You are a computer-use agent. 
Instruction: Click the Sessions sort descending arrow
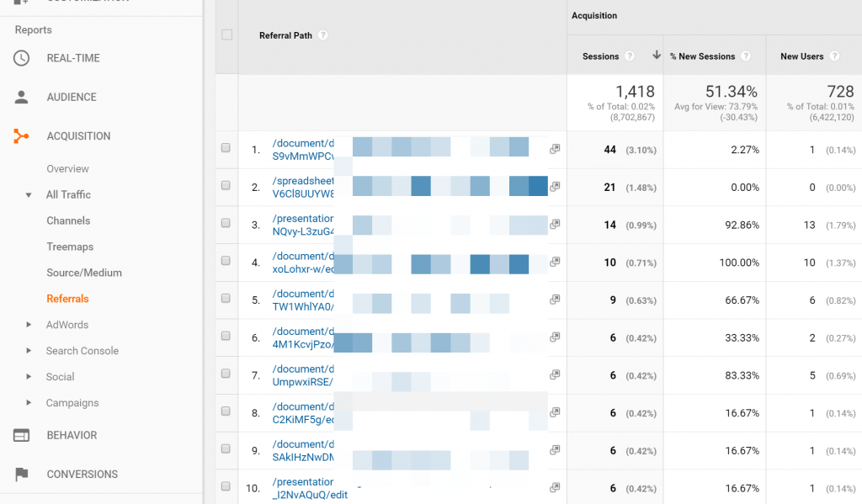(657, 55)
